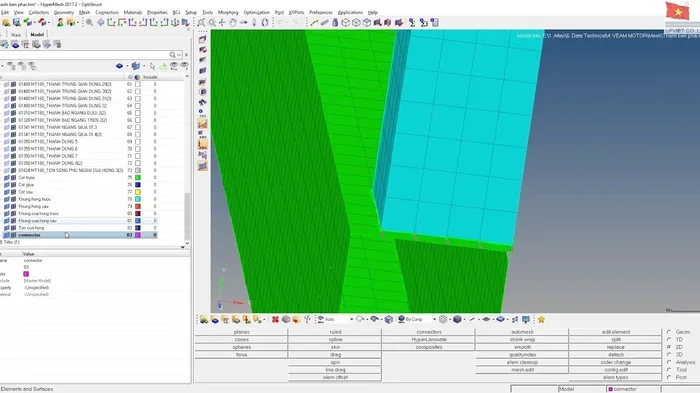Click the component view icon in browser

[15, 44]
